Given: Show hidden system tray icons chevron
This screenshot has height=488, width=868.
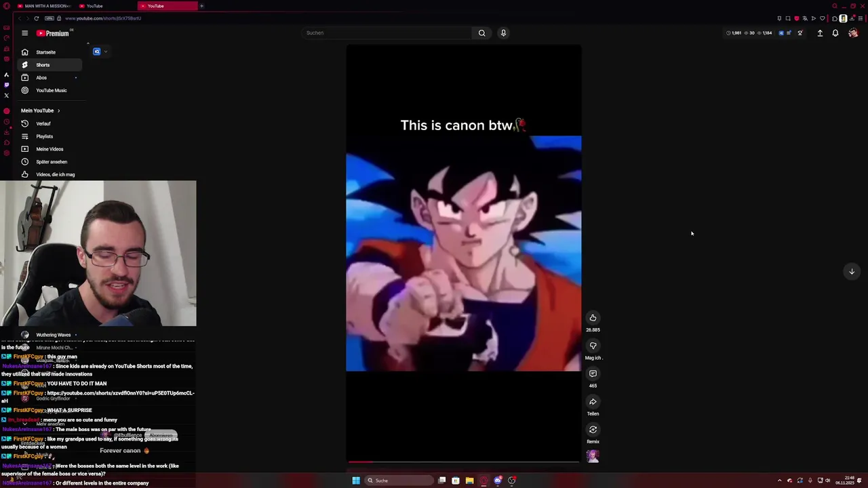Looking at the screenshot, I should point(779,481).
